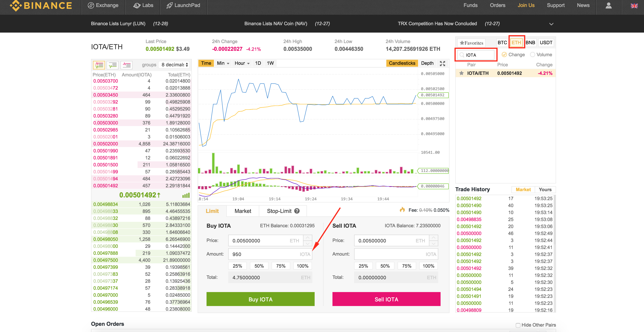Select the BTC market tab

pos(502,42)
